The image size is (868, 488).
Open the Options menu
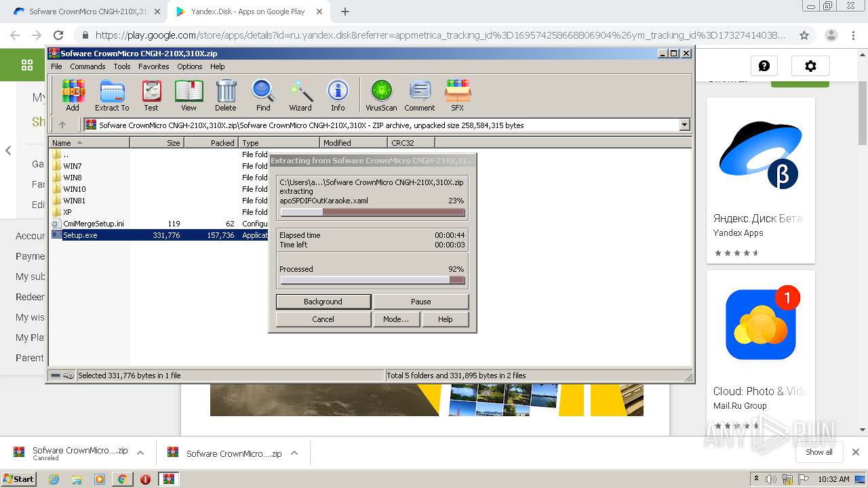pyautogui.click(x=190, y=66)
